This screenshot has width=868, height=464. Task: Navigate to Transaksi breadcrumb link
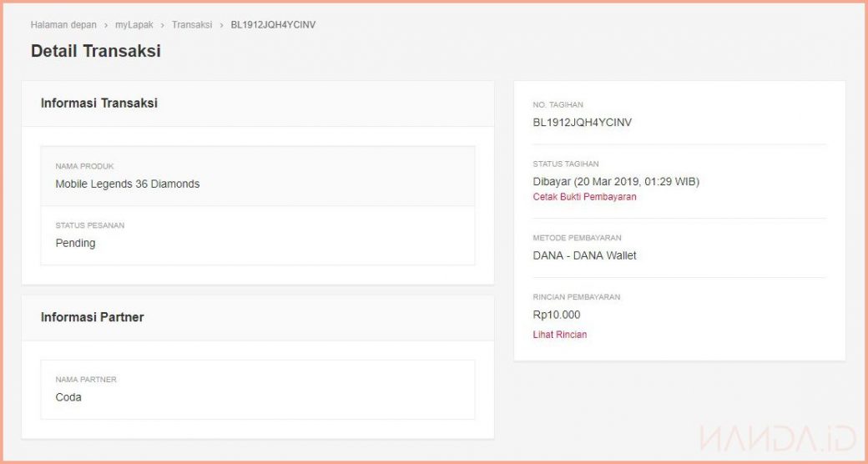(192, 25)
